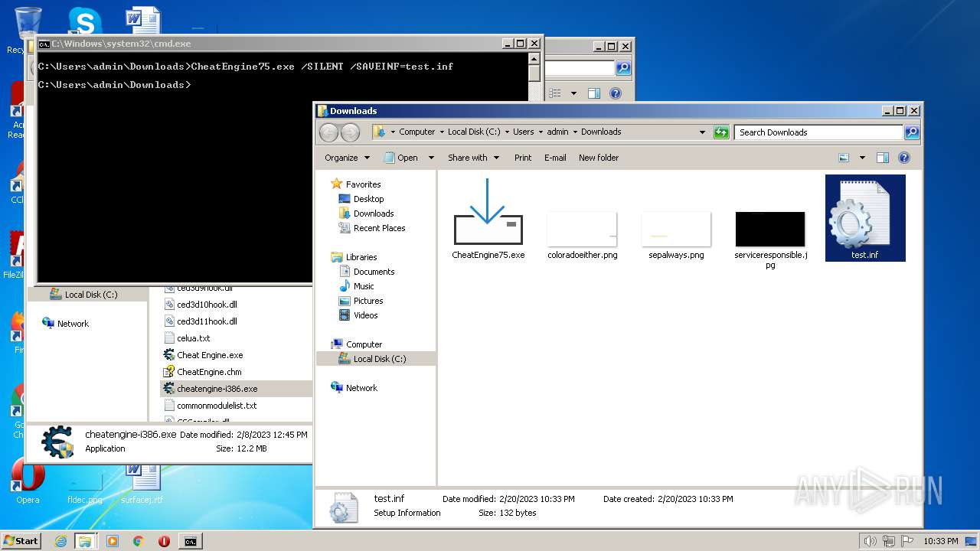The image size is (980, 551).
Task: Select the sepalways.png thumbnail
Action: click(676, 230)
